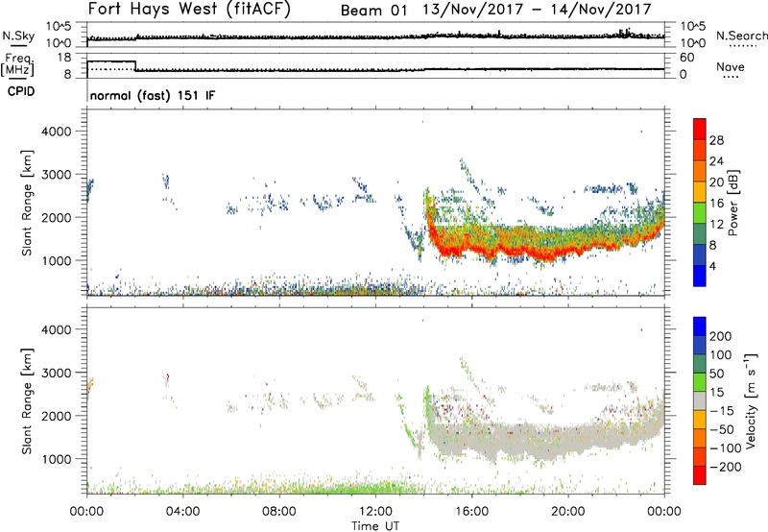Click the '08:00' time axis tick label
The width and height of the screenshot is (768, 532).
279,512
